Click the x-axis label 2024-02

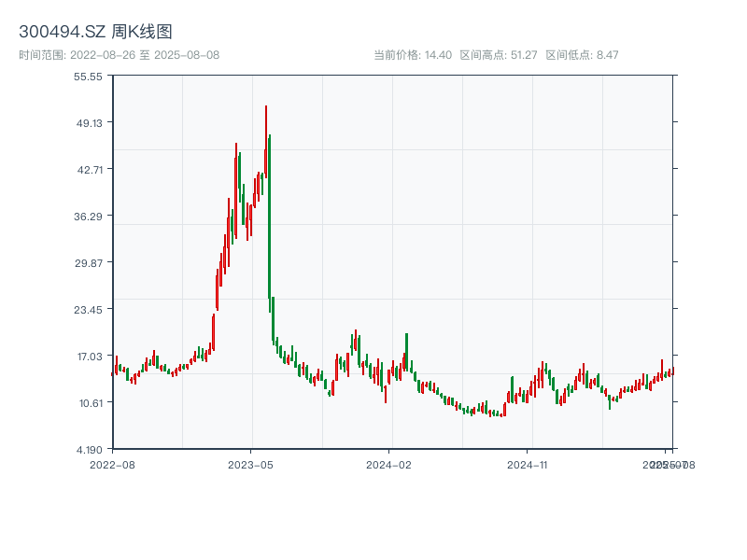(388, 465)
